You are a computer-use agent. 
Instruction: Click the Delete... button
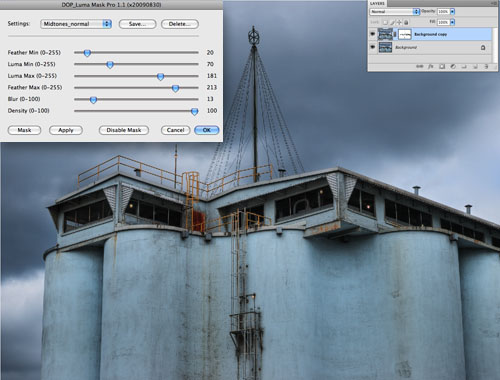coord(180,24)
